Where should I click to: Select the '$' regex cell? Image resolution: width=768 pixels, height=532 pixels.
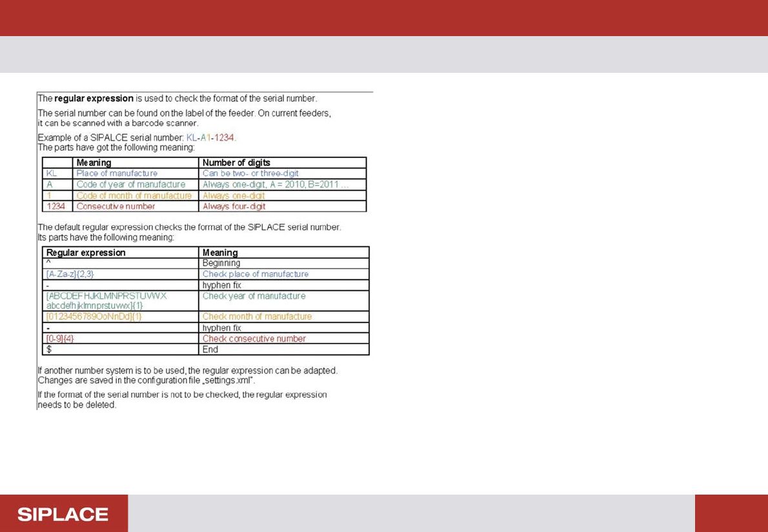121,350
